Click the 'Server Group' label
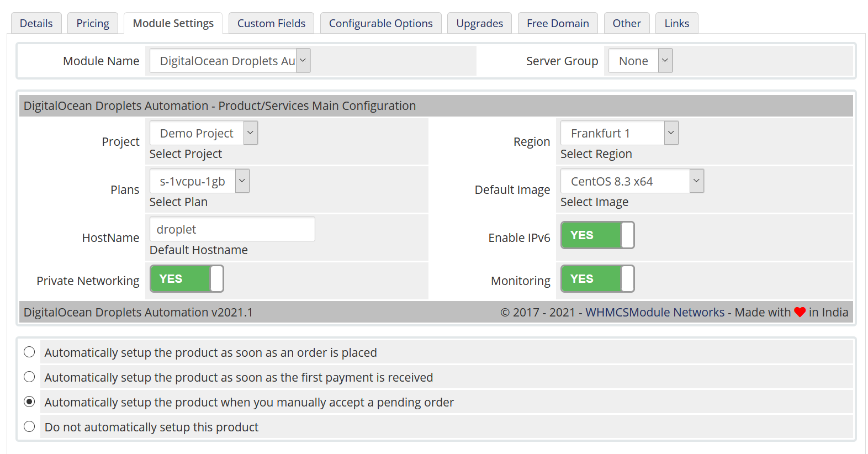 [562, 61]
